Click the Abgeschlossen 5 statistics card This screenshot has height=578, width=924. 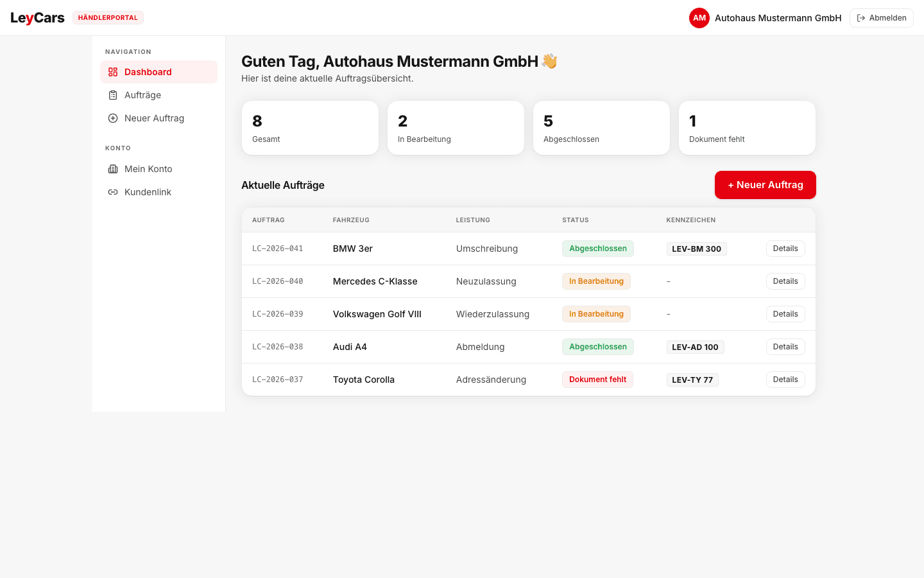tap(601, 128)
